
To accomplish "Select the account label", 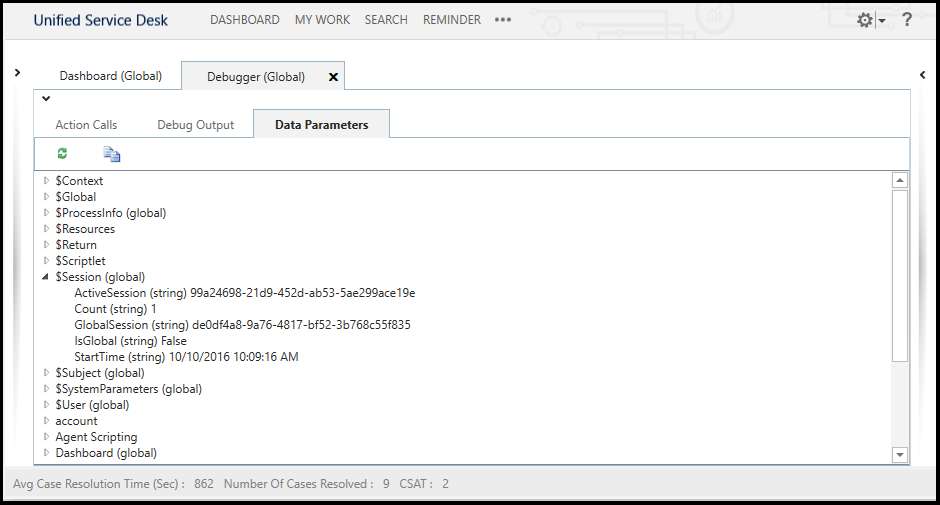I will pyautogui.click(x=76, y=421).
